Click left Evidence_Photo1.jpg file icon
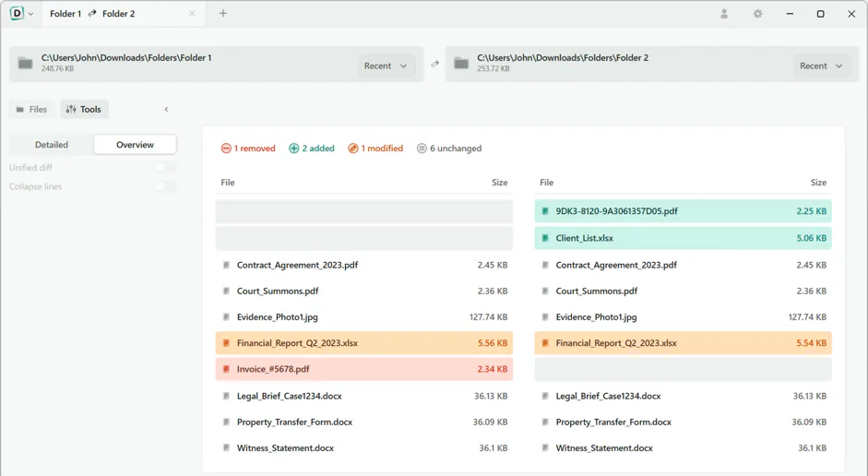 click(226, 317)
